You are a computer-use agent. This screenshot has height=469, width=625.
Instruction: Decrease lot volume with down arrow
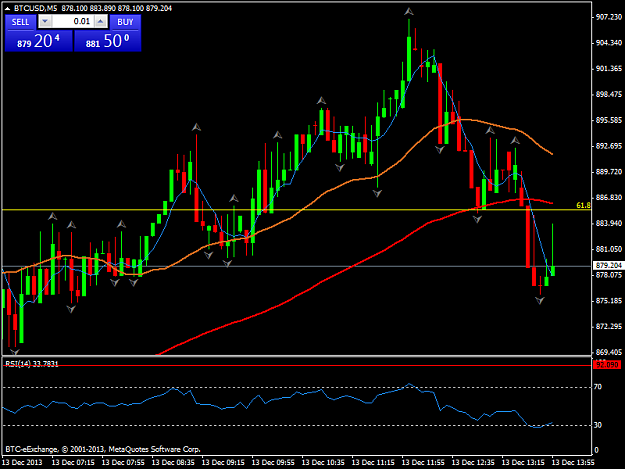coord(45,22)
